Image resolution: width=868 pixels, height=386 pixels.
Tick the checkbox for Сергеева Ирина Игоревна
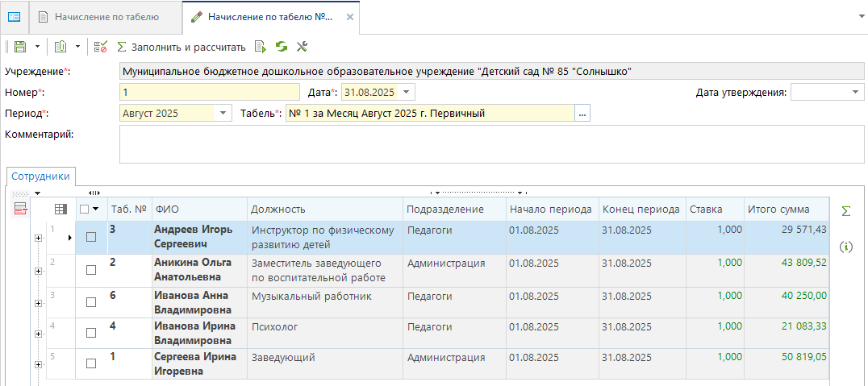tap(91, 363)
